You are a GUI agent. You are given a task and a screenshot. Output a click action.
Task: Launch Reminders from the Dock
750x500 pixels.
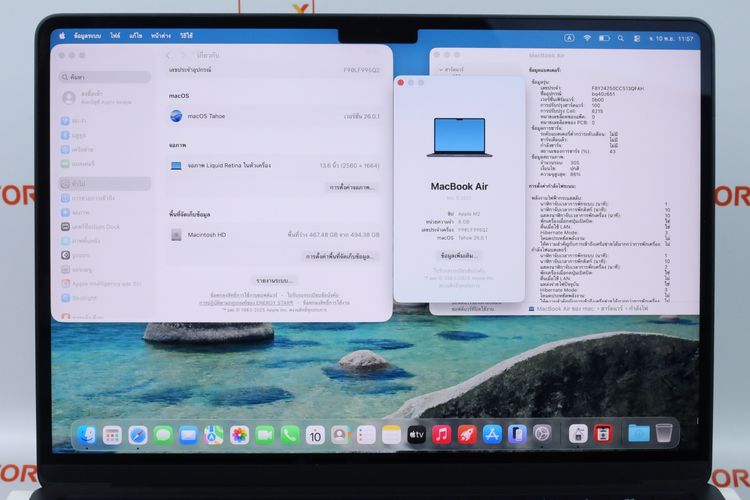pos(366,435)
